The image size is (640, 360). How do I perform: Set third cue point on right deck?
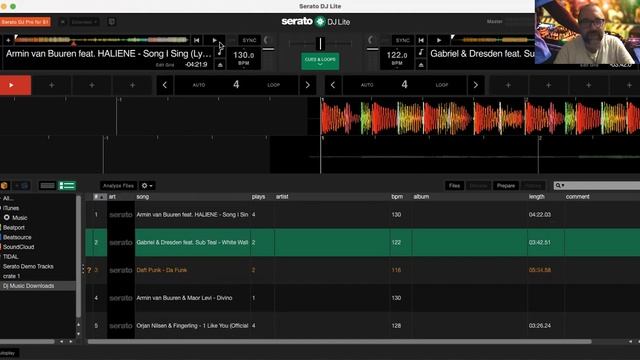point(589,85)
